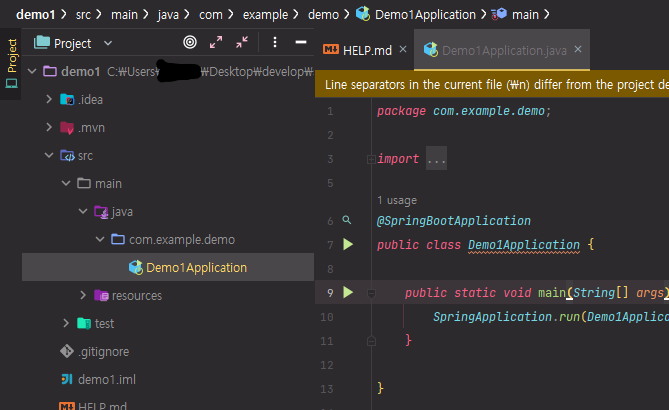Collapse the main method fold marker
This screenshot has width=669, height=410.
(371, 293)
